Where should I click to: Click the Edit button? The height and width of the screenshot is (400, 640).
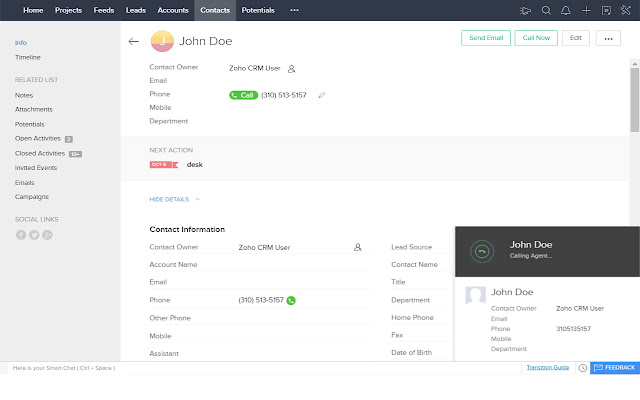576,38
